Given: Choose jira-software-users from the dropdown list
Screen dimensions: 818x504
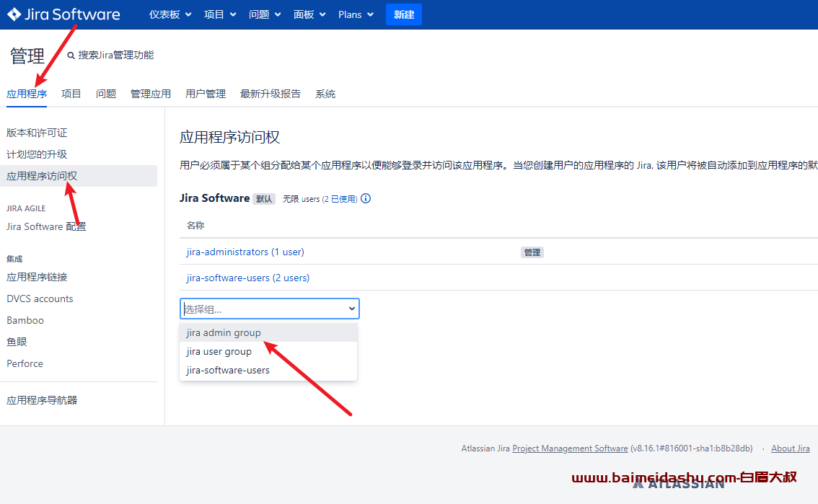Looking at the screenshot, I should (268, 370).
